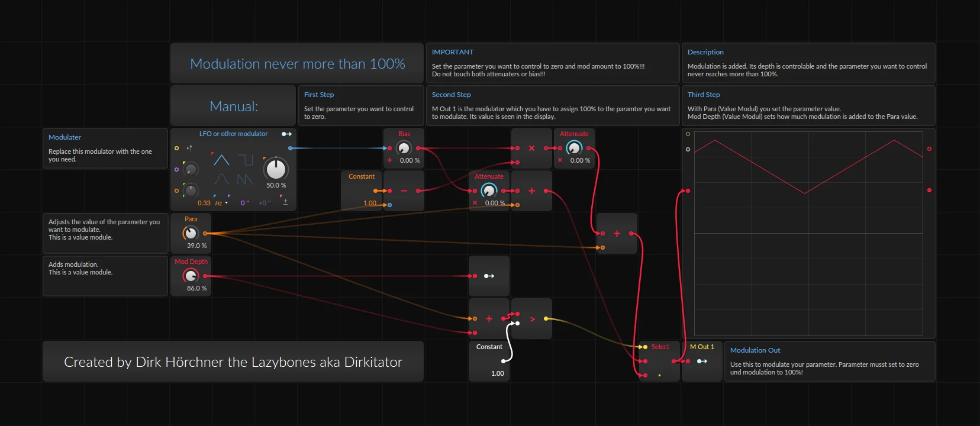The image size is (980, 426).
Task: Click the greater-than comparator module
Action: (531, 318)
